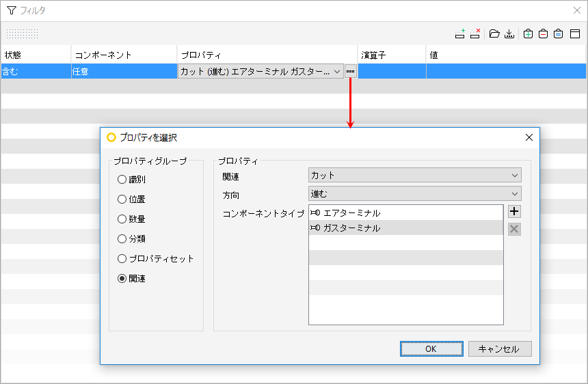Click the 任意 component cell

pyautogui.click(x=124, y=71)
